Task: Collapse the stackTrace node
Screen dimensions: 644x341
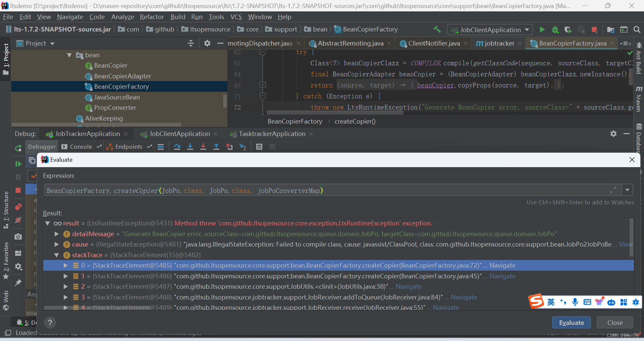Action: [56, 255]
